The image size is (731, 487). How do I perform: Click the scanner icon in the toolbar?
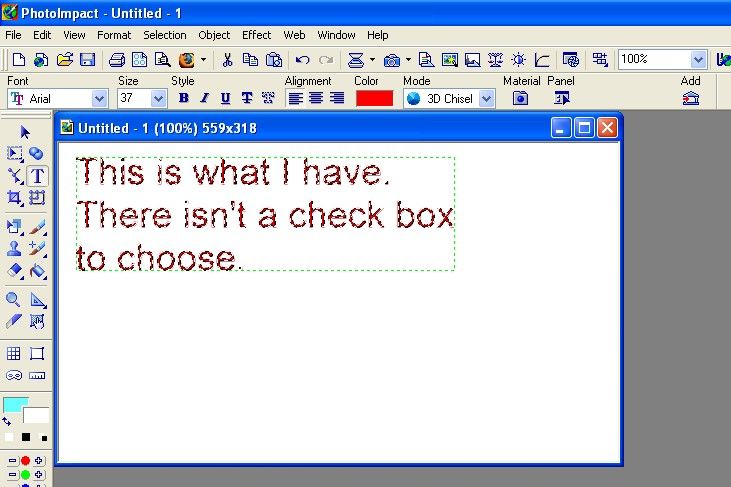(356, 60)
